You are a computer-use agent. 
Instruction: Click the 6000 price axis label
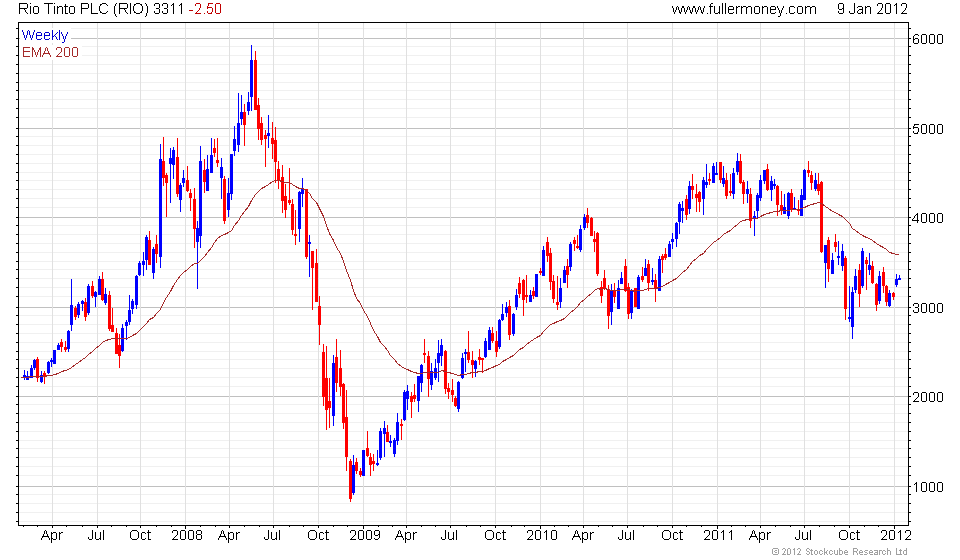coord(928,39)
